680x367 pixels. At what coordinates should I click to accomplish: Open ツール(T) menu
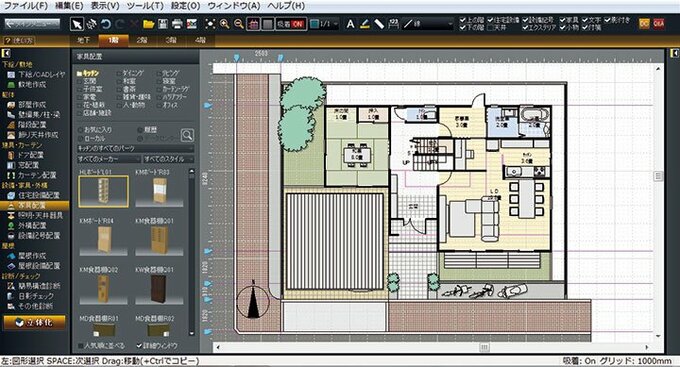coord(145,6)
